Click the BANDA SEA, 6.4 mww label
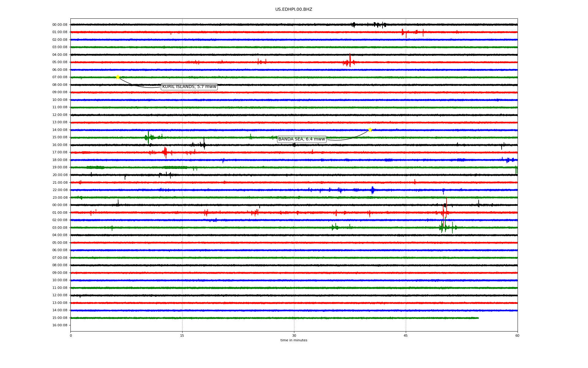The height and width of the screenshot is (368, 588). click(x=301, y=139)
